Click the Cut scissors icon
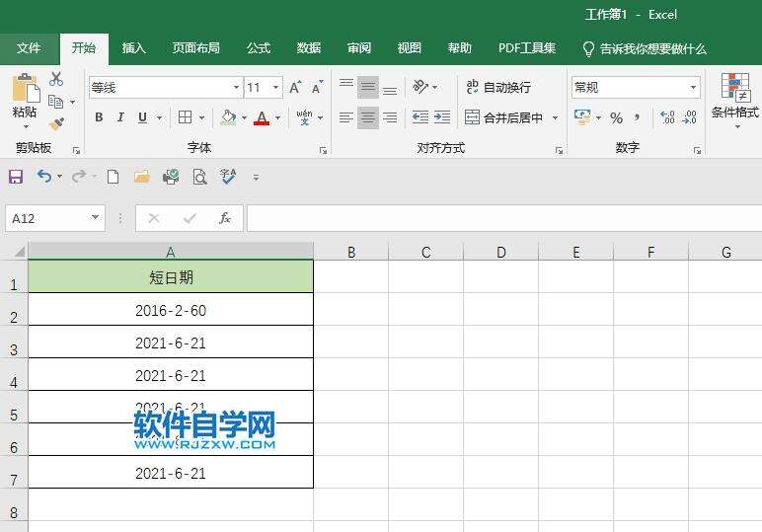This screenshot has height=532, width=762. click(x=56, y=79)
